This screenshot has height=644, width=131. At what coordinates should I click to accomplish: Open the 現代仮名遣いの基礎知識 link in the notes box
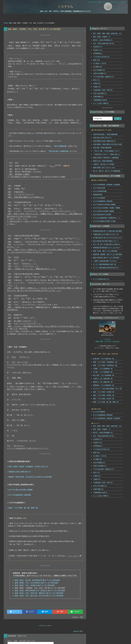pyautogui.click(x=58, y=151)
